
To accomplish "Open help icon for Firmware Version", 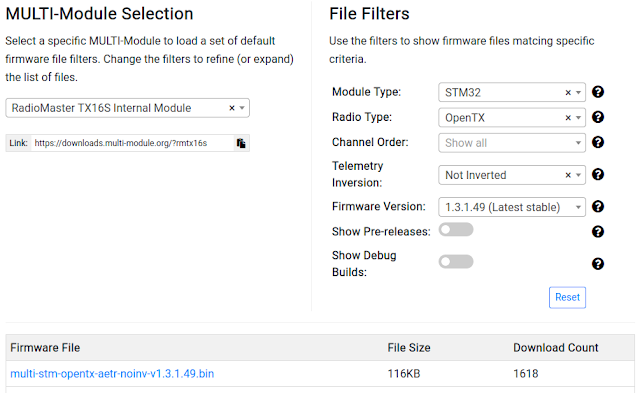I will pyautogui.click(x=598, y=207).
